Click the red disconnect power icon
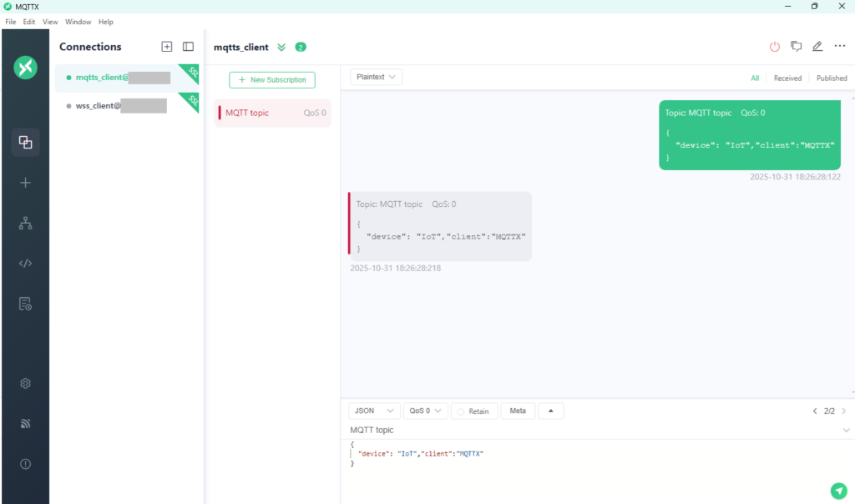The height and width of the screenshot is (504, 855). tap(775, 47)
